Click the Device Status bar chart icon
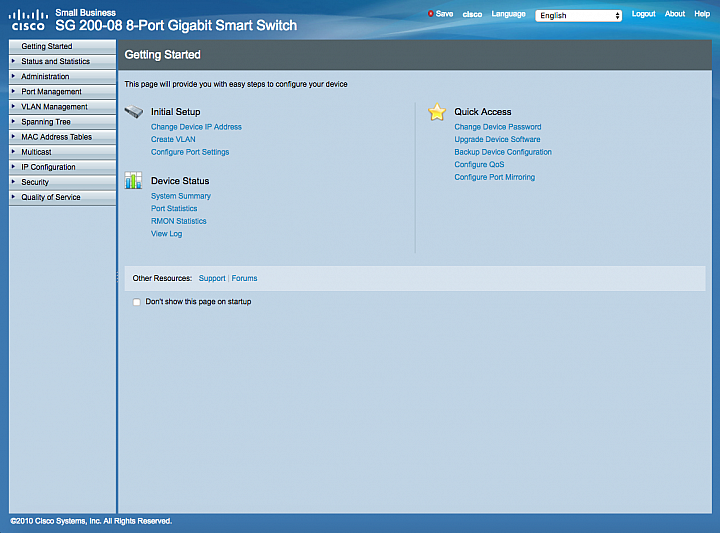This screenshot has height=533, width=720. coord(133,180)
